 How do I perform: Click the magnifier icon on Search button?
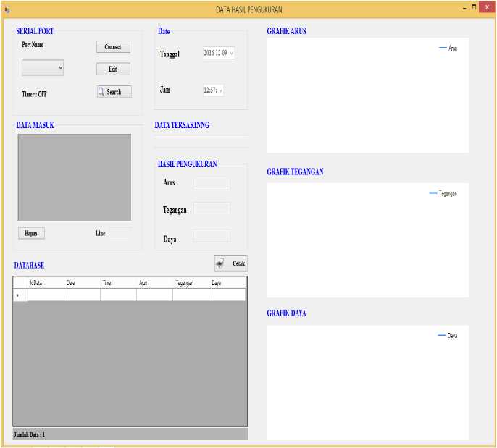[x=101, y=92]
